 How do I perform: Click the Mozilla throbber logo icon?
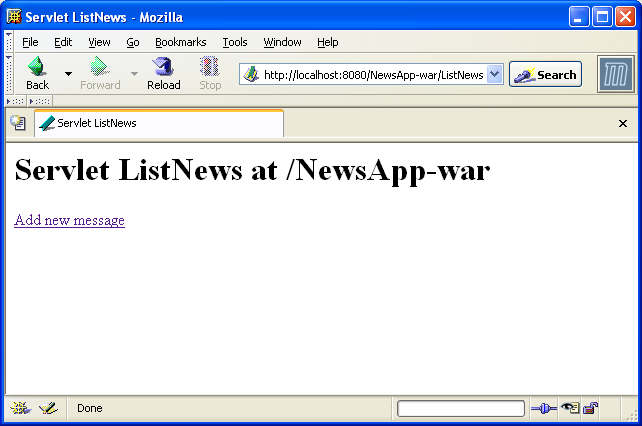tap(615, 74)
